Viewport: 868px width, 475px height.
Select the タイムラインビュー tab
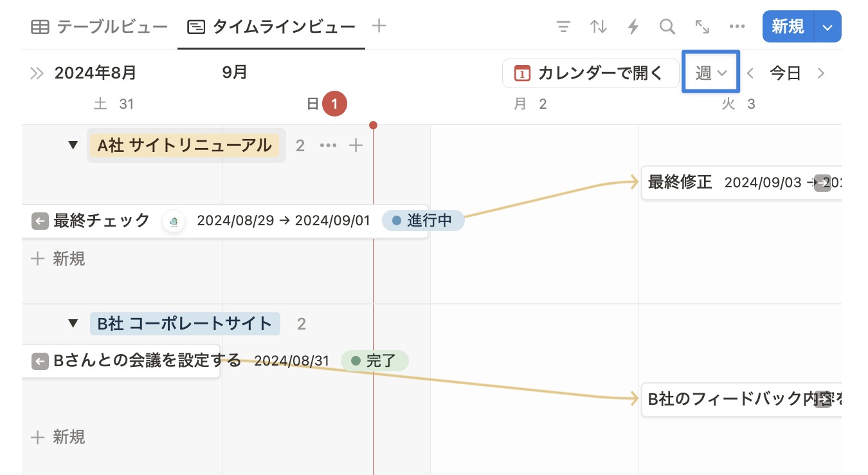pyautogui.click(x=271, y=26)
